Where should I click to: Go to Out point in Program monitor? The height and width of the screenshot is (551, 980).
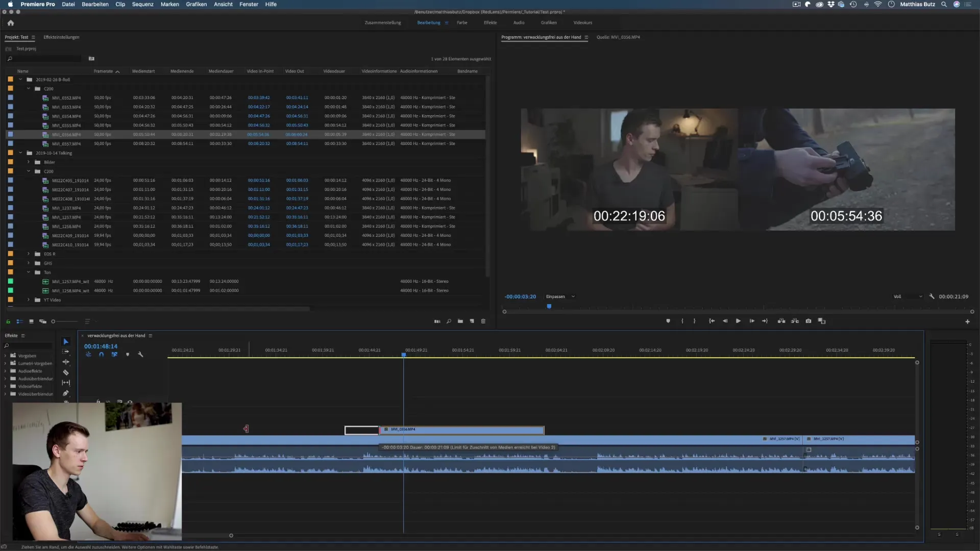[765, 321]
